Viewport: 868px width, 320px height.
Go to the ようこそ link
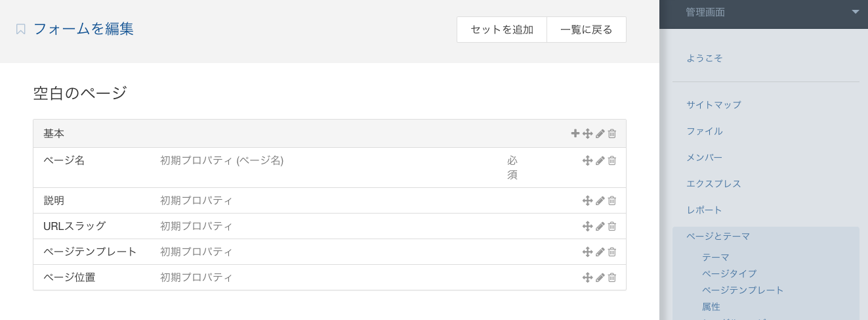(705, 58)
